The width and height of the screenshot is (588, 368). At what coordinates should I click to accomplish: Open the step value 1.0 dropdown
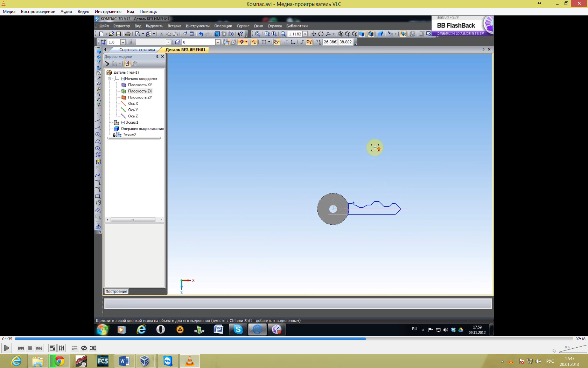click(123, 42)
